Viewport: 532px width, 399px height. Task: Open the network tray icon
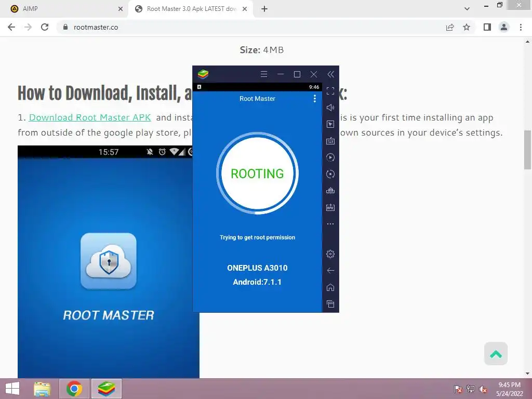(471, 389)
